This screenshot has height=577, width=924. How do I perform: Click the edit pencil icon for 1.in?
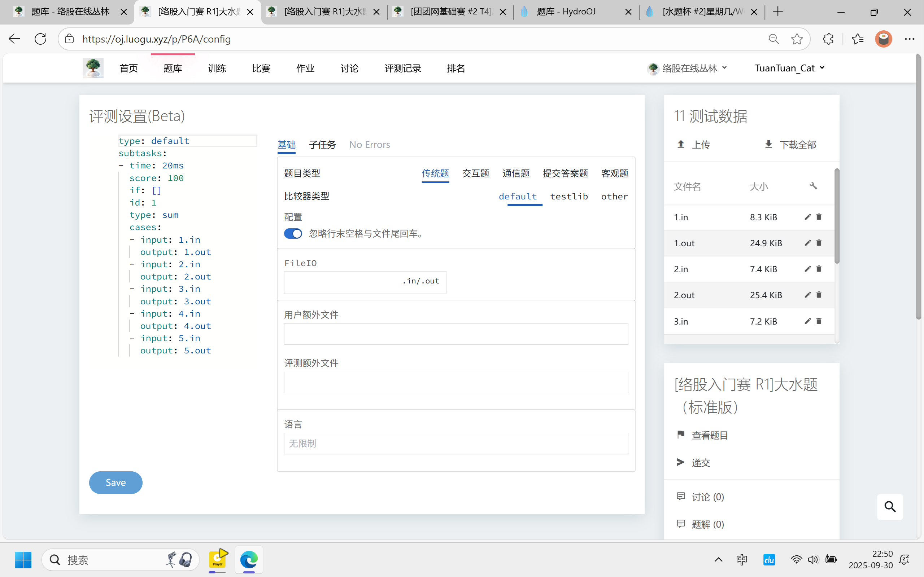click(807, 217)
